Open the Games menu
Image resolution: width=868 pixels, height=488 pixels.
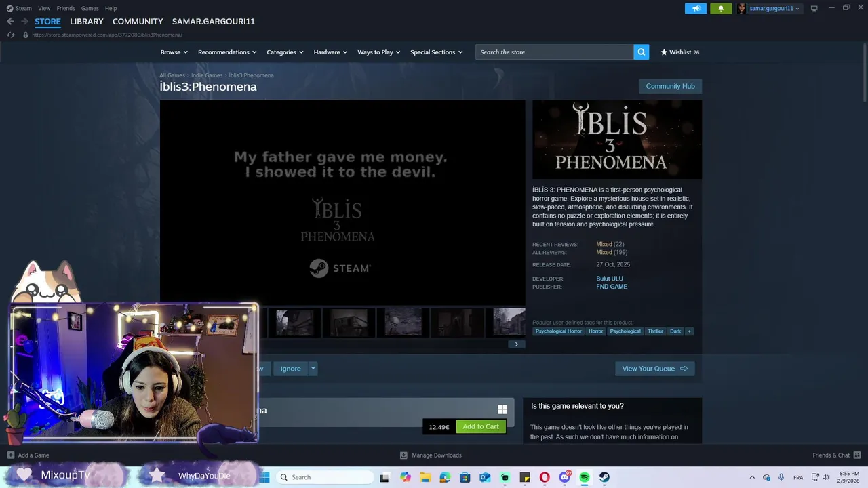coord(90,8)
